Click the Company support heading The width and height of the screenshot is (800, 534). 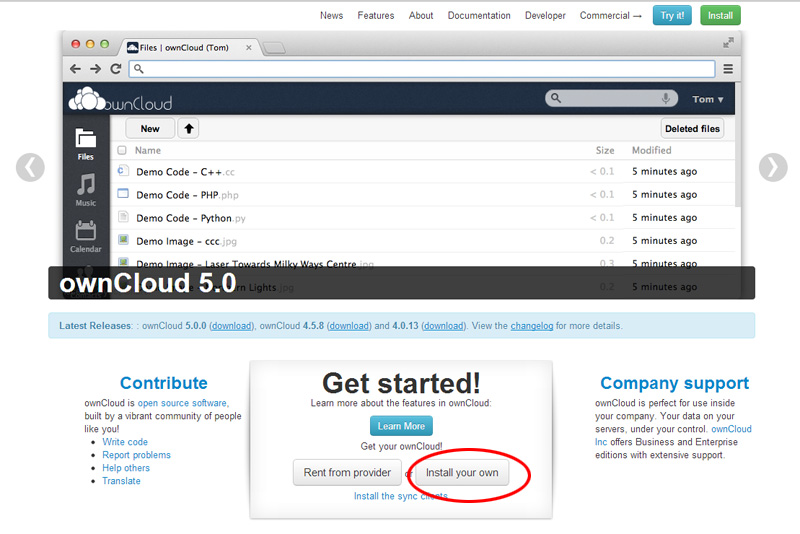(674, 383)
